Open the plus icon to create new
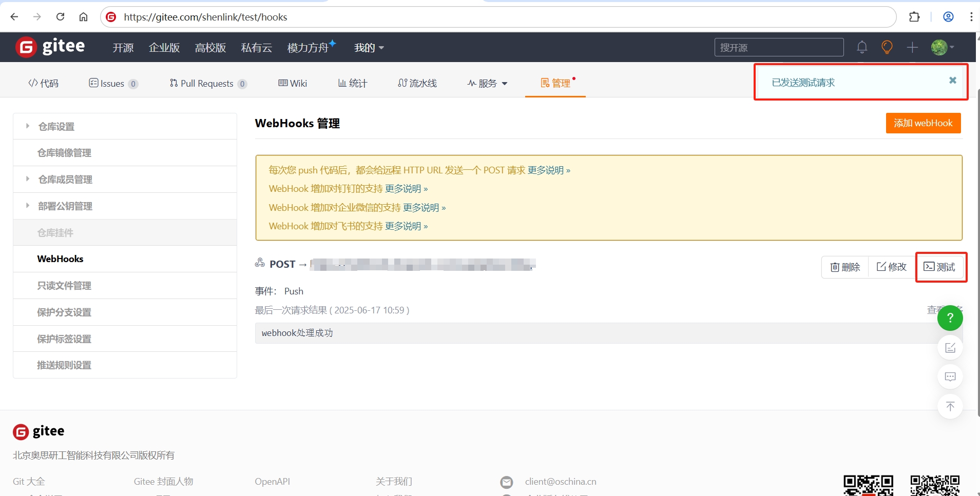The image size is (980, 496). pos(912,47)
